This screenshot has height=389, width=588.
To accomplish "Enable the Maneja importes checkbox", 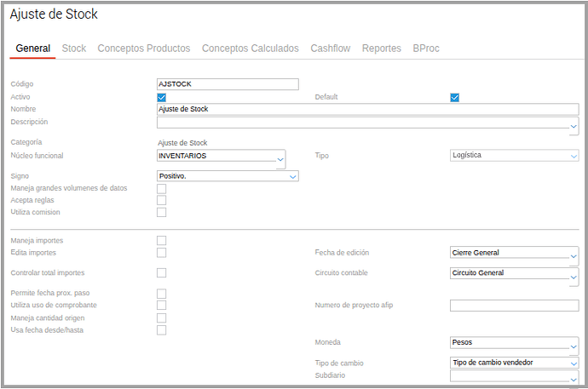I will click(161, 241).
